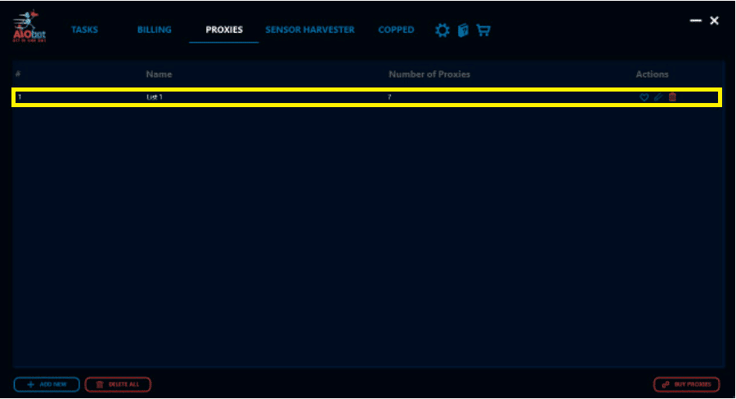Click the Add New button

(x=46, y=384)
